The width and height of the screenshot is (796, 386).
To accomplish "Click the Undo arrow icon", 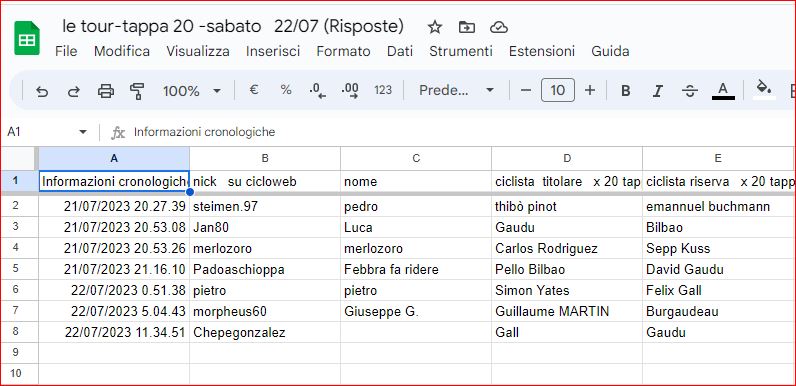I will tap(42, 91).
